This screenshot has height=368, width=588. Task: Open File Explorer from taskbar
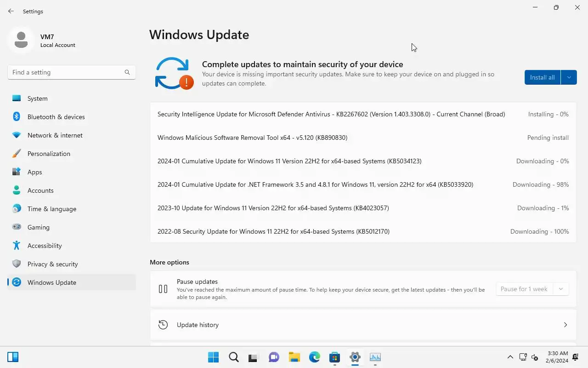(x=294, y=357)
